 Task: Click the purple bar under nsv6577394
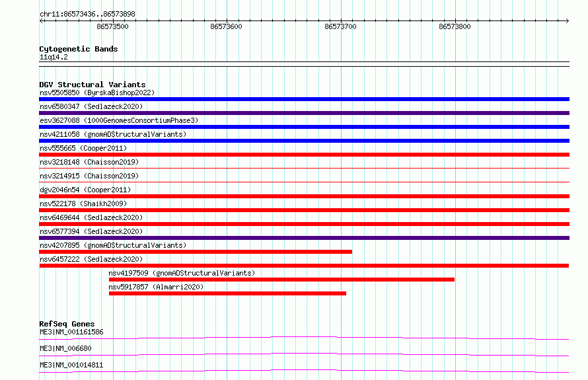click(304, 238)
